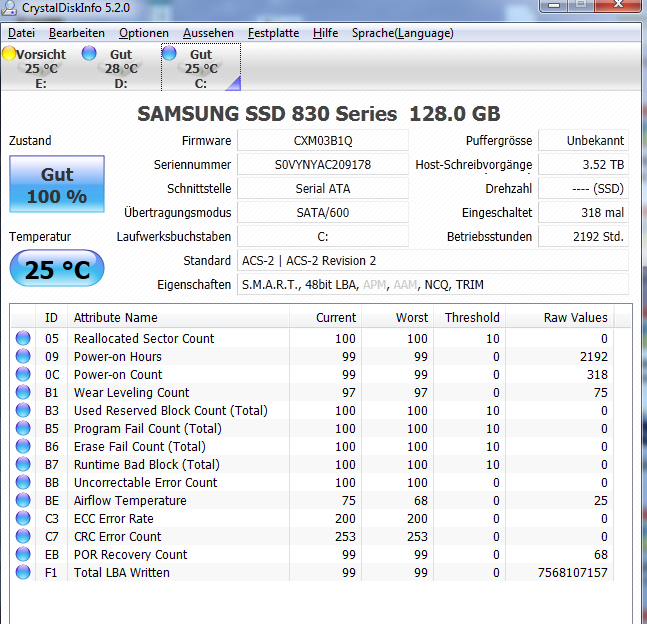Select the Reallocated Sector Count row text
Screen dimensions: 647x624
pyautogui.click(x=144, y=338)
